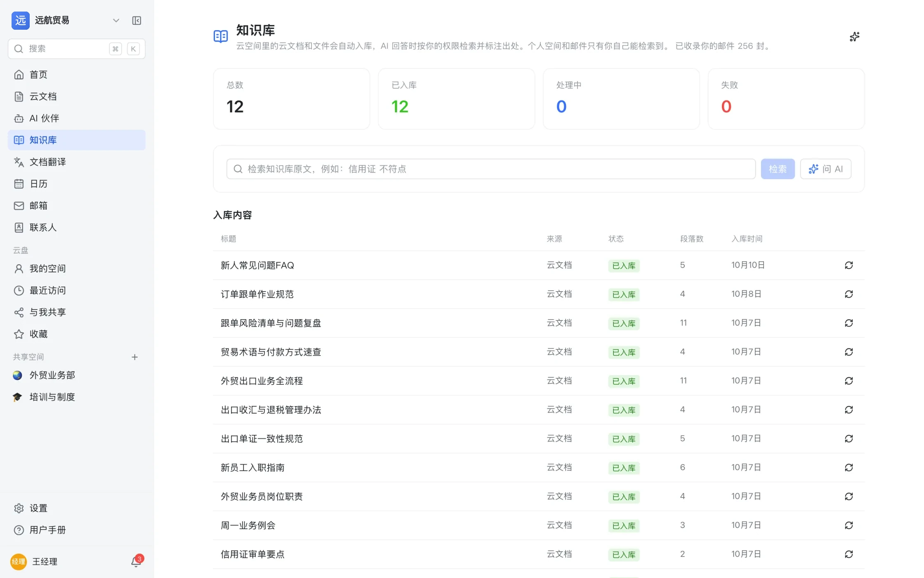Image resolution: width=924 pixels, height=578 pixels.
Task: Refresh the 出口收汇与退税管理办法 row
Action: tap(849, 410)
